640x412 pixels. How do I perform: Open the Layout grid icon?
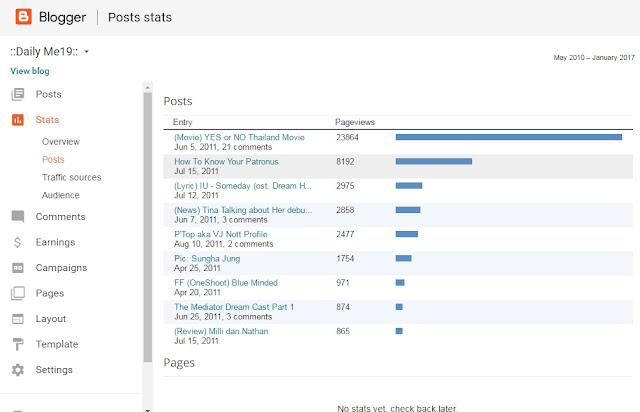pyautogui.click(x=18, y=319)
